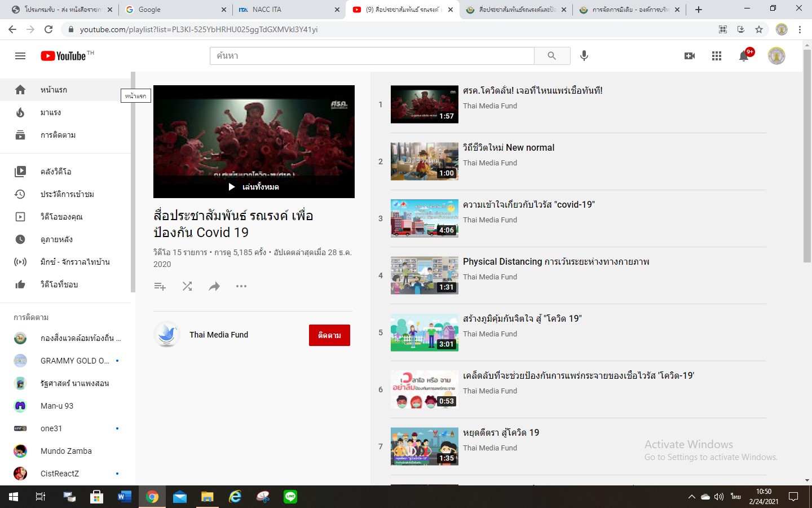Open the Thai Media Fund channel link
Viewport: 812px width, 508px height.
(219, 335)
